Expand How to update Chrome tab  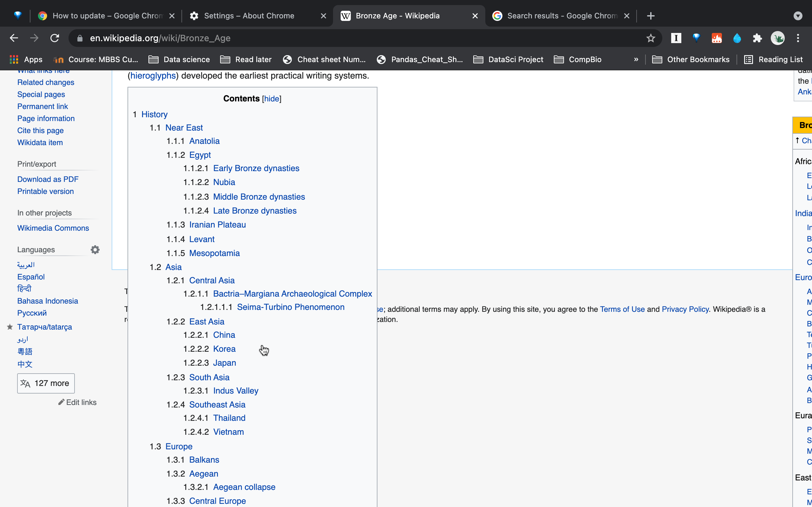108,16
